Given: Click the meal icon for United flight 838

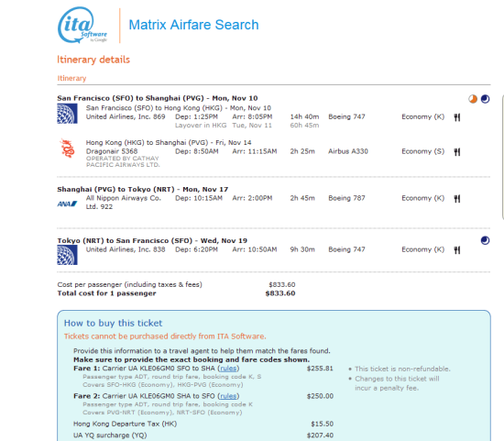Looking at the screenshot, I should (457, 250).
